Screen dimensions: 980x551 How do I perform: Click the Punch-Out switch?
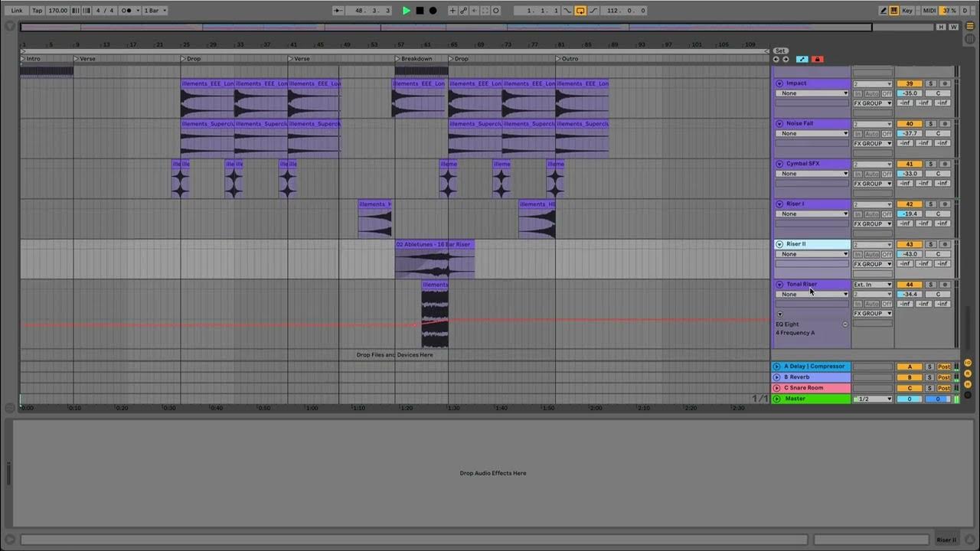pos(593,11)
